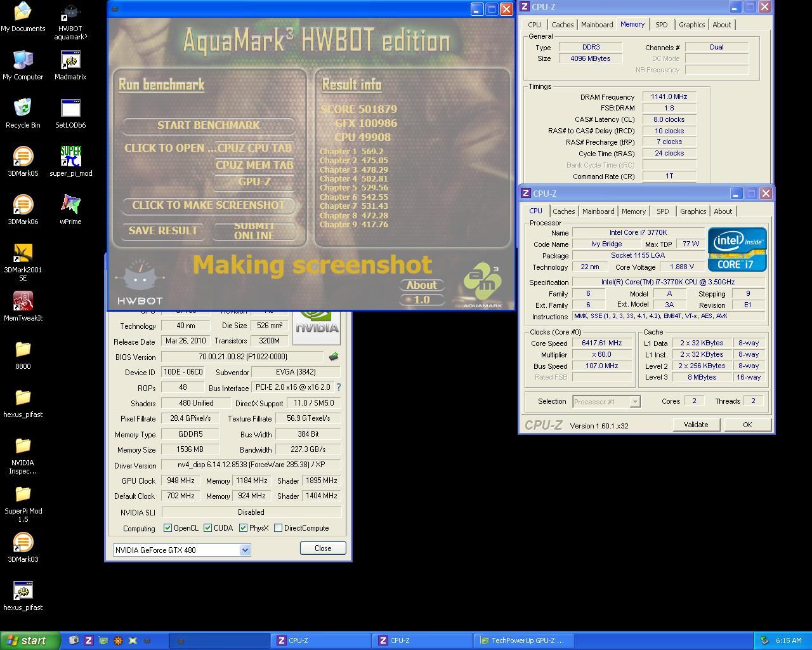Click Core Speed value 6417.61 MHz
Image resolution: width=812 pixels, height=650 pixels.
coord(602,343)
